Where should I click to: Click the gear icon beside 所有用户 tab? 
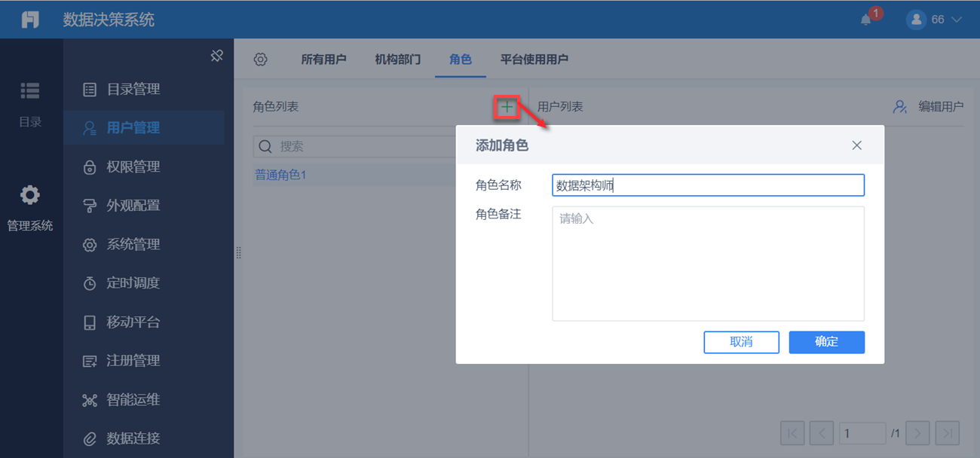tap(261, 60)
